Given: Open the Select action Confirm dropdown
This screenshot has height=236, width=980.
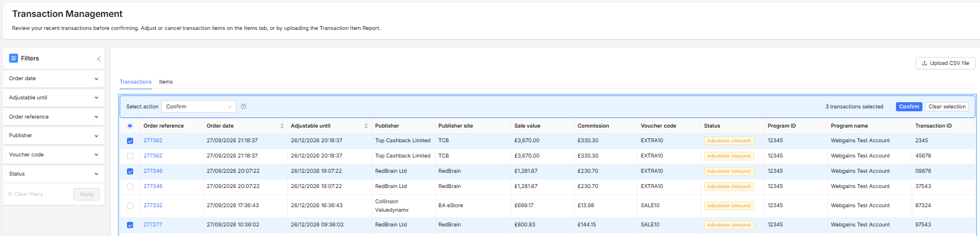Looking at the screenshot, I should click(x=199, y=107).
